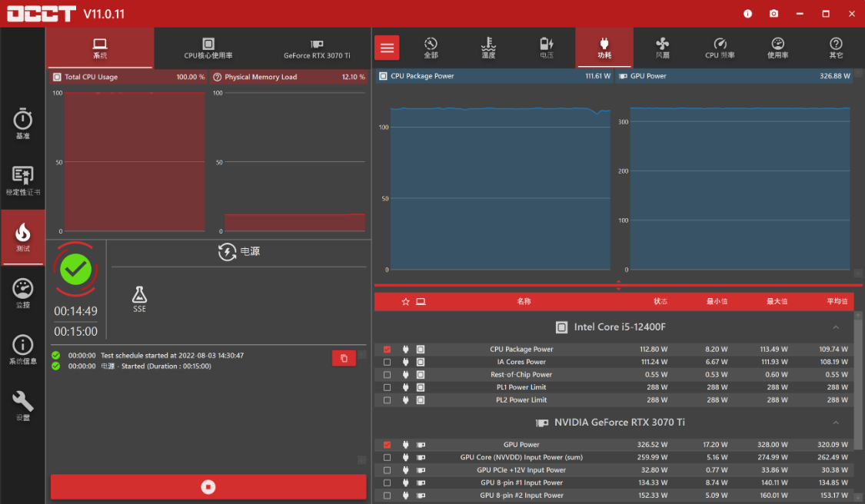
Task: Collapse the Intel Core i5-12400F group
Action: 836,327
